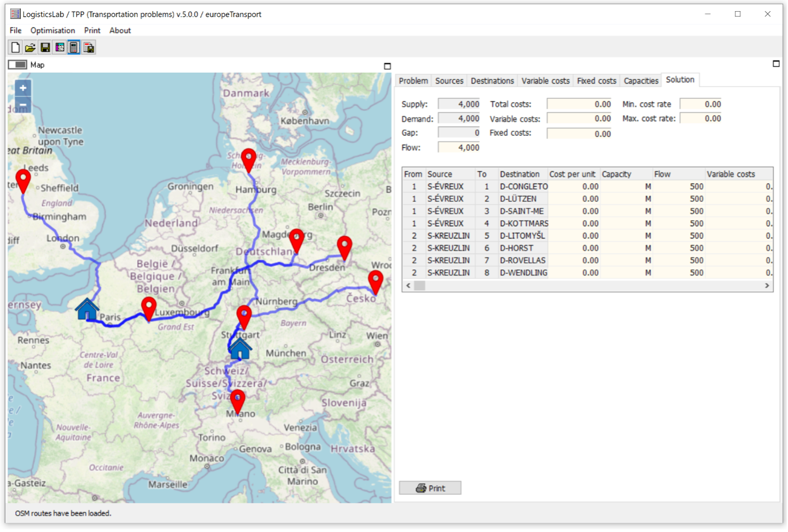This screenshot has height=532, width=788.
Task: Toggle the Map switch
Action: 18,65
